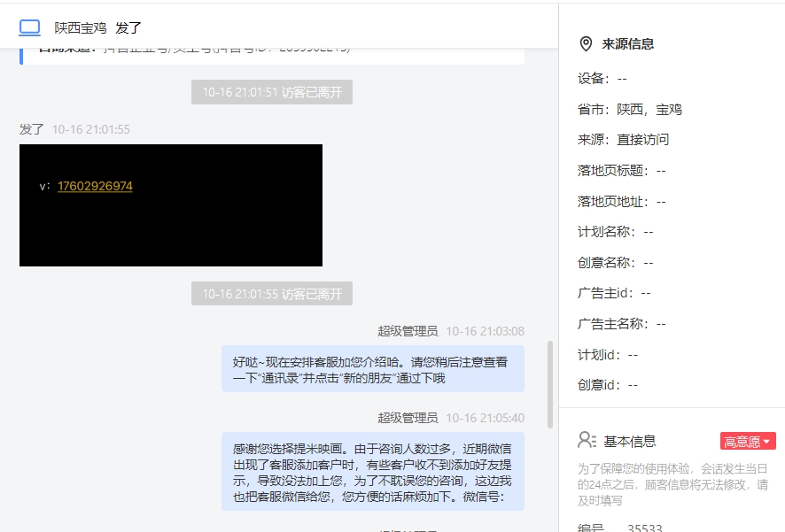This screenshot has width=785, height=532.
Task: Open the phone number link 17602926974
Action: coord(95,186)
